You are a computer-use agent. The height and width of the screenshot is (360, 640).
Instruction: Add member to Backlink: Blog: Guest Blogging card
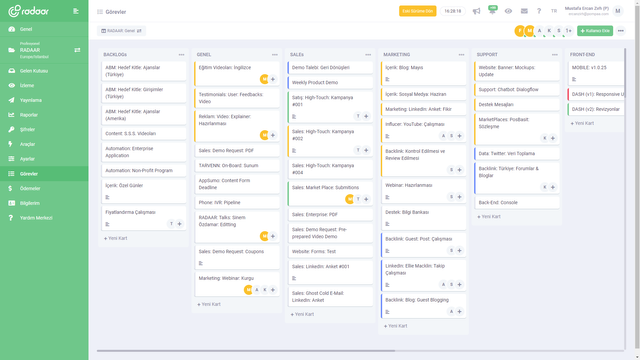(x=459, y=311)
